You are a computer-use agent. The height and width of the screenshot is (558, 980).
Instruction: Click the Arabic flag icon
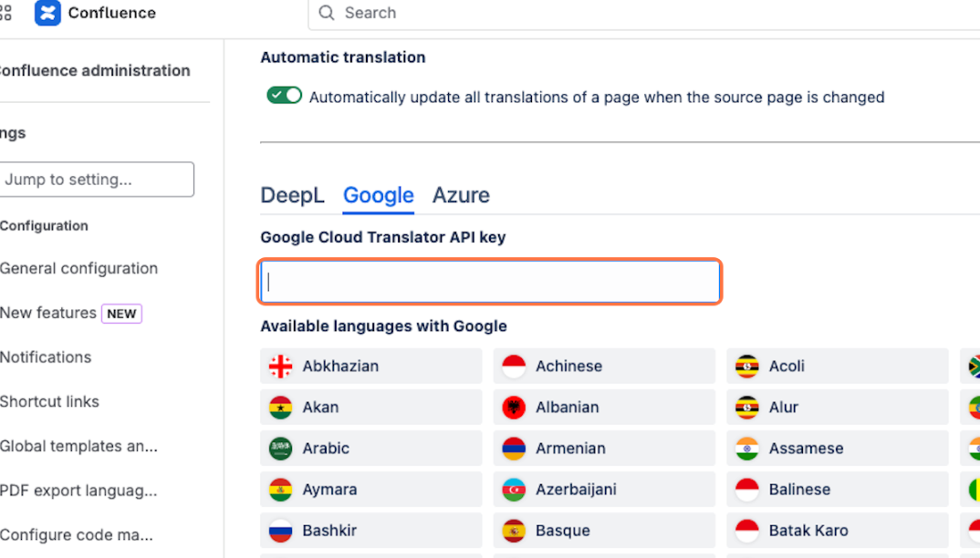point(281,449)
